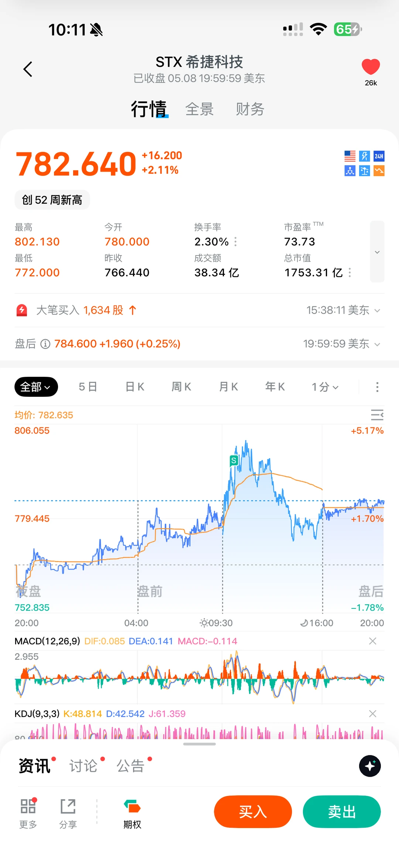Open the AI assistant sparkle icon
Screen dimensions: 399x868
coord(370,766)
